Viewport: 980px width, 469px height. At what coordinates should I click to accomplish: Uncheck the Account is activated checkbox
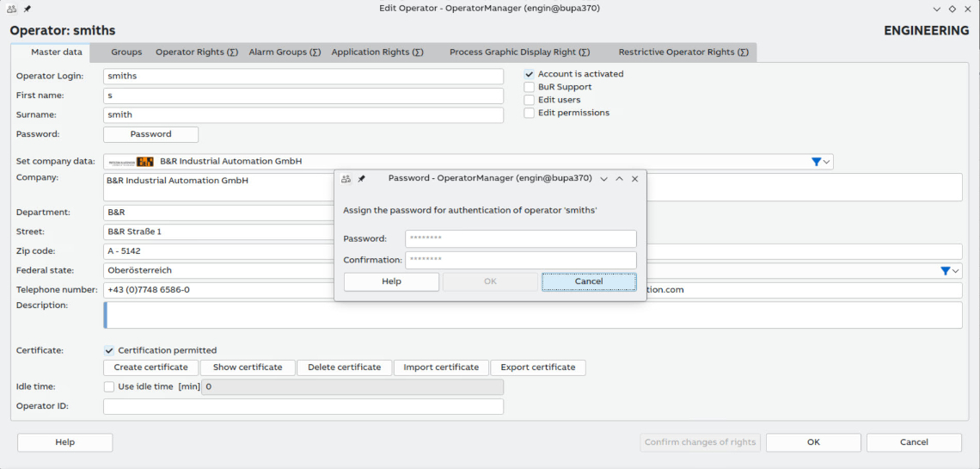tap(530, 74)
